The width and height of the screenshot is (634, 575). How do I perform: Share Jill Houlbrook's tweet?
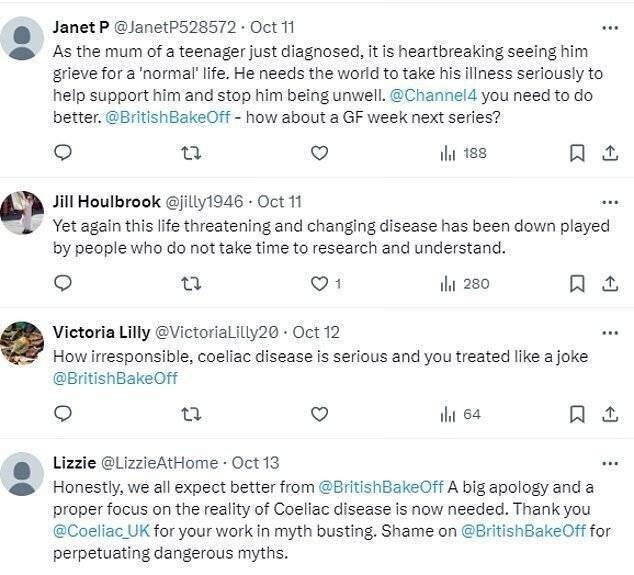coord(607,283)
